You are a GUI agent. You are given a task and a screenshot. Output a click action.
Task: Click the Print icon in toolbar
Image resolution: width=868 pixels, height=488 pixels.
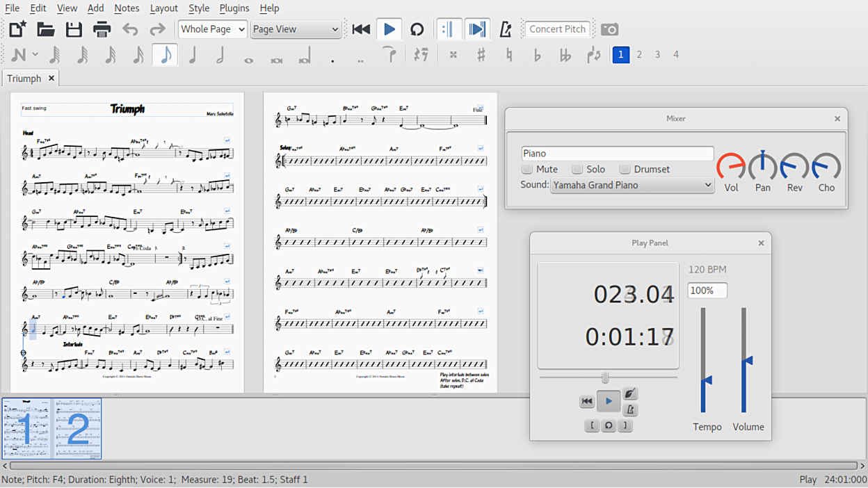pos(102,29)
